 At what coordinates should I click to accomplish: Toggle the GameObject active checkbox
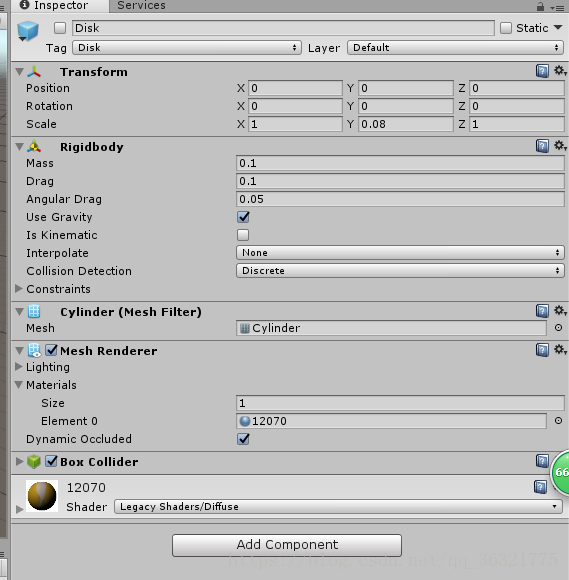60,28
